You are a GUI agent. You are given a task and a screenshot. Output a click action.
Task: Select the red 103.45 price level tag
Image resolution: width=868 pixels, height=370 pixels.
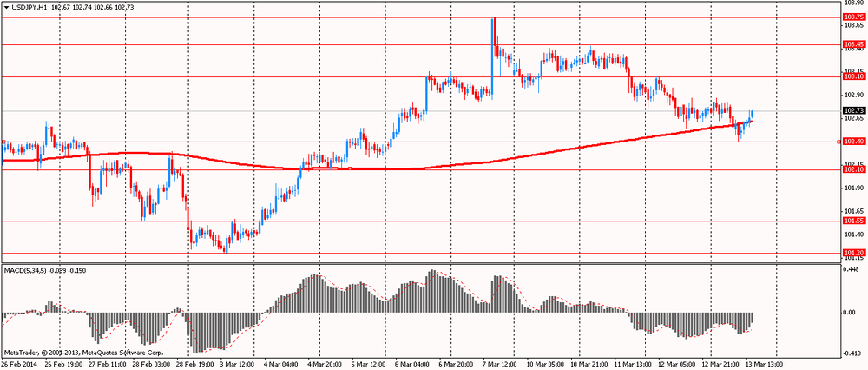pos(853,44)
